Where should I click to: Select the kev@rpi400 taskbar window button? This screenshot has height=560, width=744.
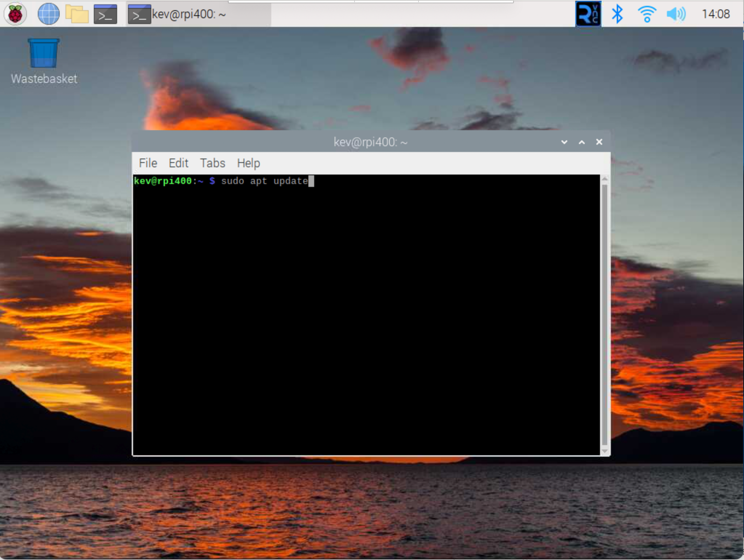coord(199,14)
